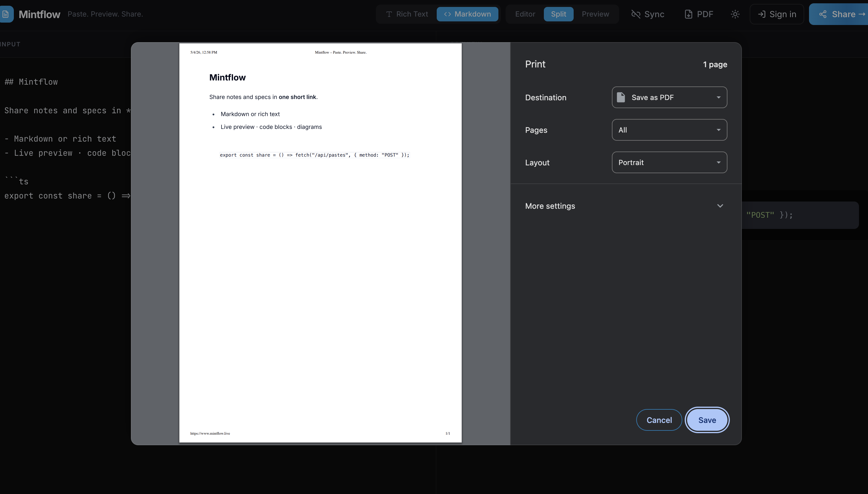
Task: Click the Share button
Action: [839, 14]
